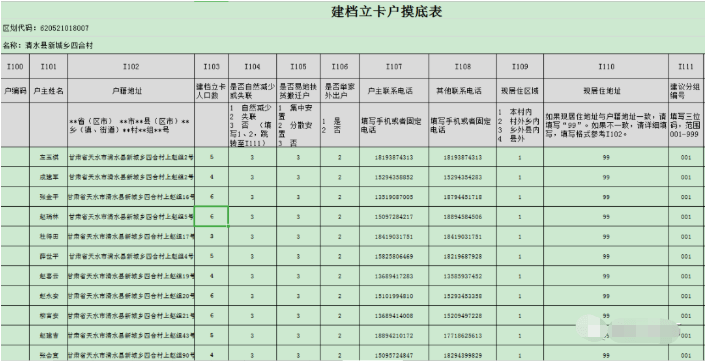Click the 户籍地址 column label
Image resolution: width=706 pixels, height=363 pixels.
click(x=131, y=91)
